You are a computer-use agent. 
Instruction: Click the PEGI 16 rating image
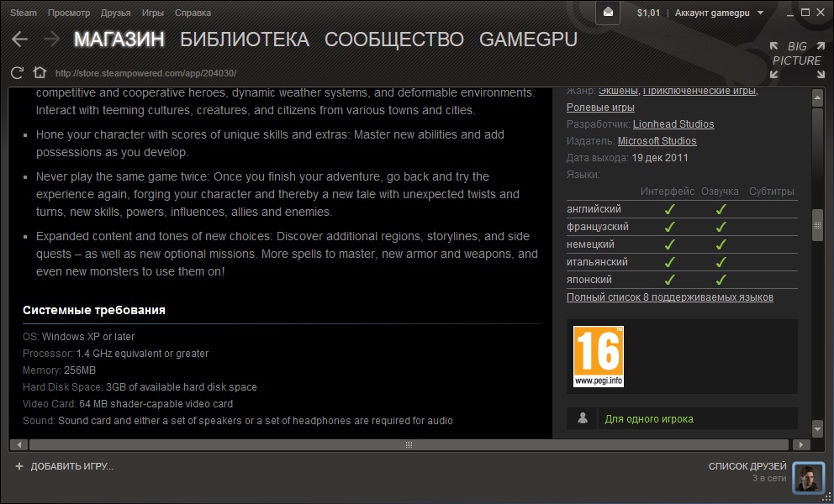point(599,356)
